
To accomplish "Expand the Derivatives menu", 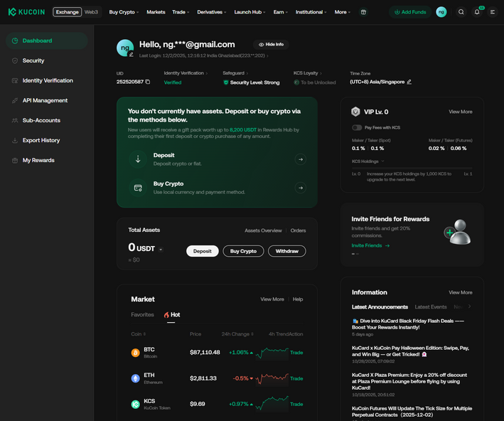I will click(x=212, y=12).
